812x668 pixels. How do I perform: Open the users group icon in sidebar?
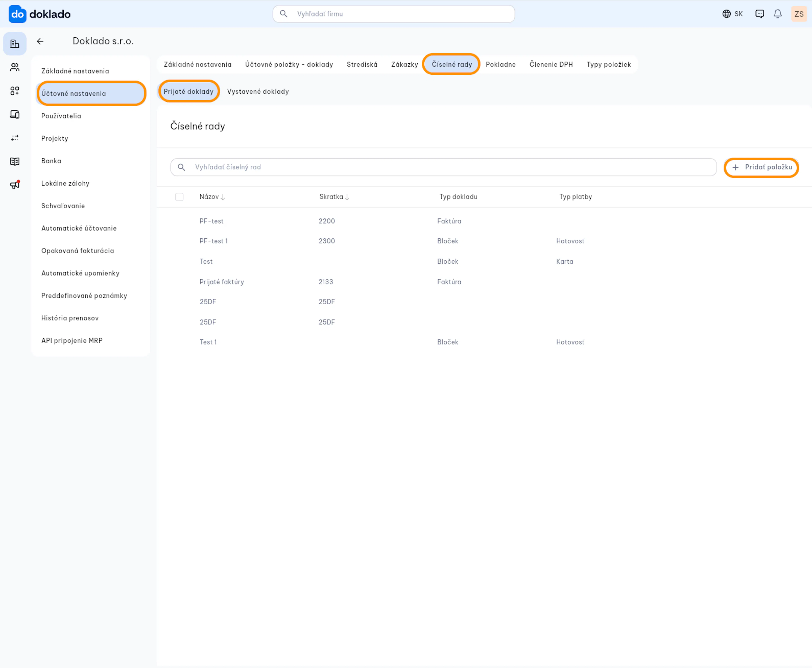click(x=15, y=67)
